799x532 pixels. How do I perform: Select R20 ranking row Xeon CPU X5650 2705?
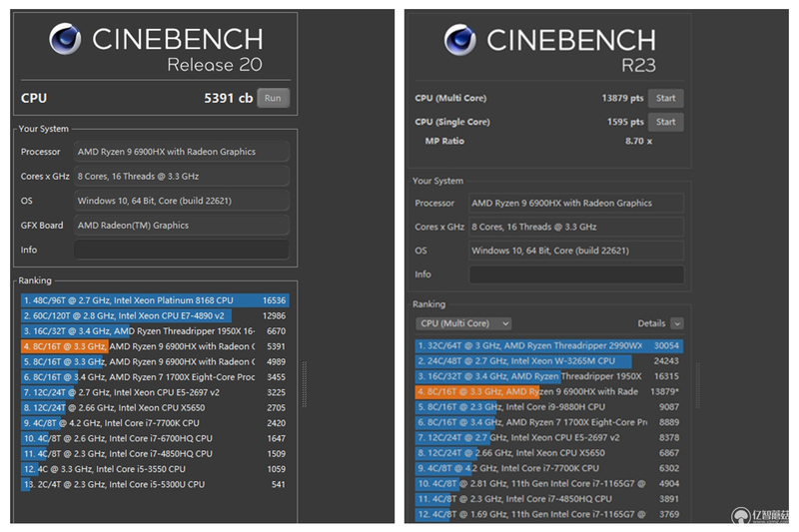(x=155, y=407)
